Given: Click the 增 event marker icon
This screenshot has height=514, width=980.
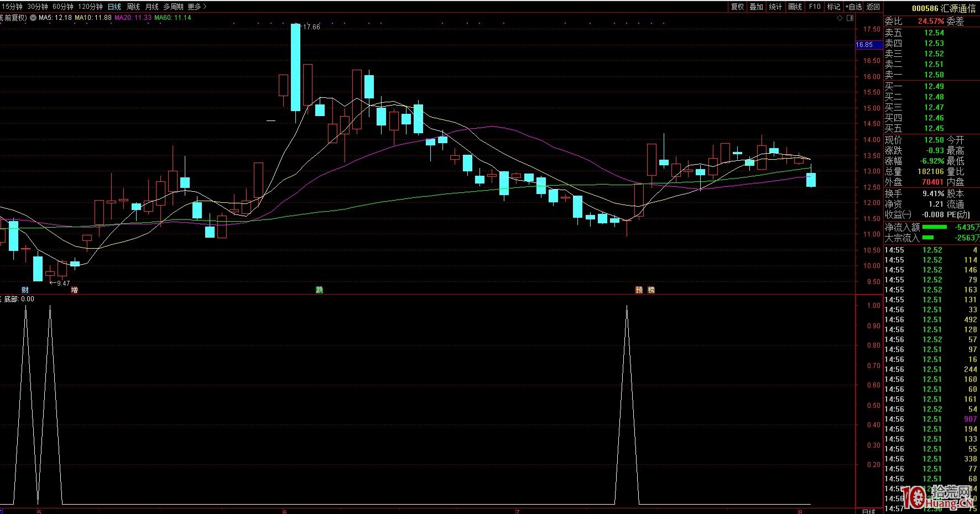Looking at the screenshot, I should 74,290.
